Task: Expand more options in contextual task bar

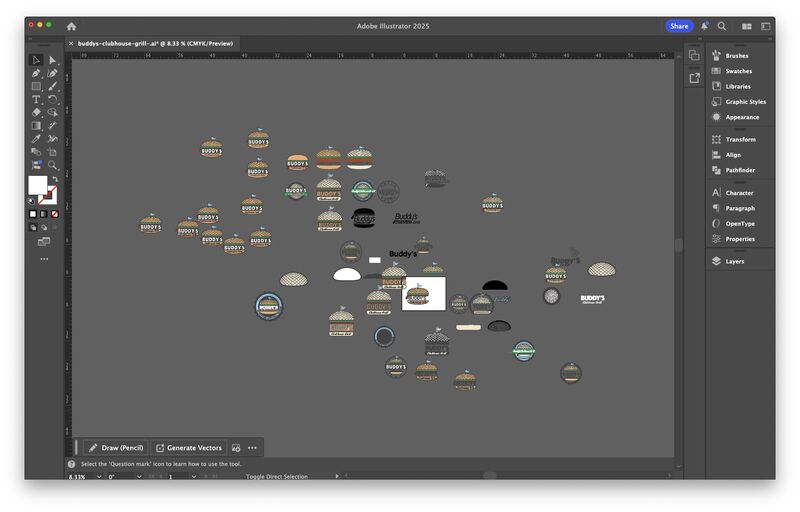Action: [252, 448]
